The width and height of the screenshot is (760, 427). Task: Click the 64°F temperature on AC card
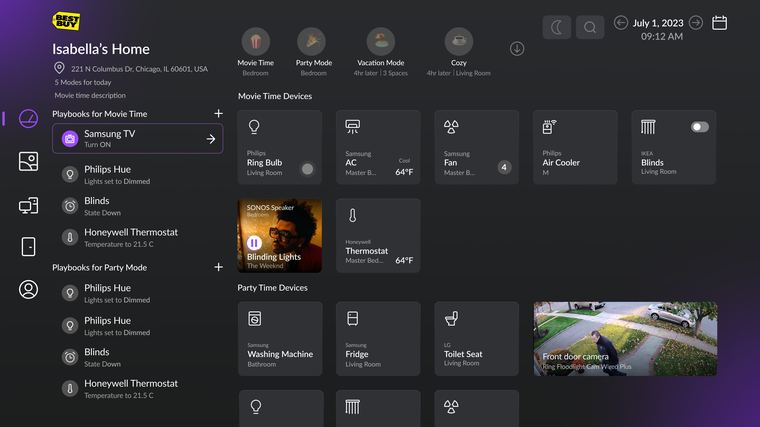point(404,172)
